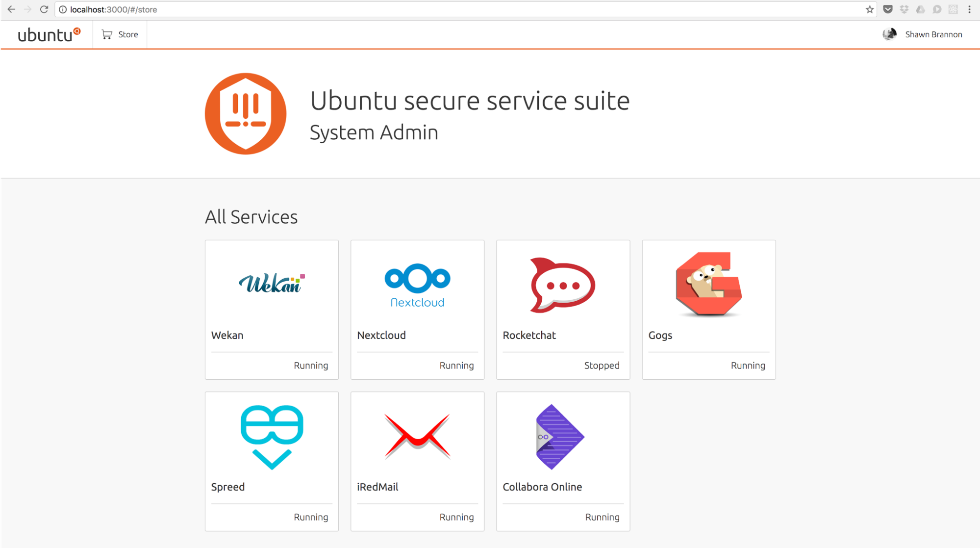Bookmark this page with star icon
The image size is (980, 548).
tap(869, 9)
